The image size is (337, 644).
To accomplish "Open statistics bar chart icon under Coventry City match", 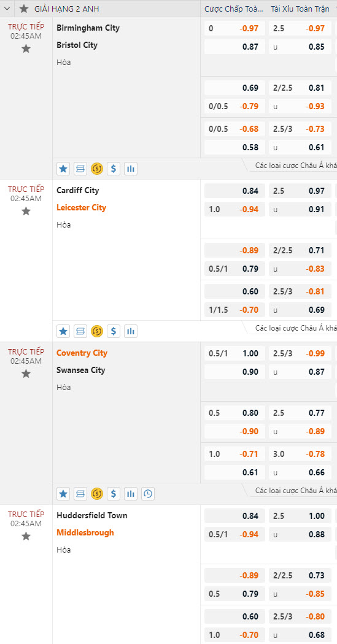I will coord(131,494).
